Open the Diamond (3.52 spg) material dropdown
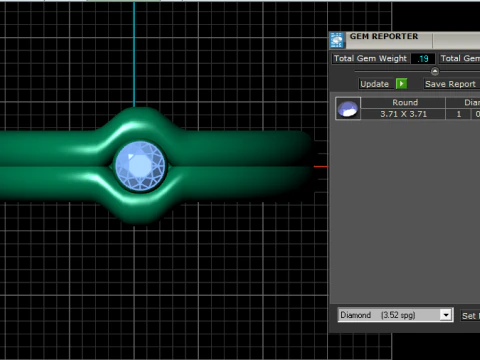480x360 pixels. tap(395, 315)
